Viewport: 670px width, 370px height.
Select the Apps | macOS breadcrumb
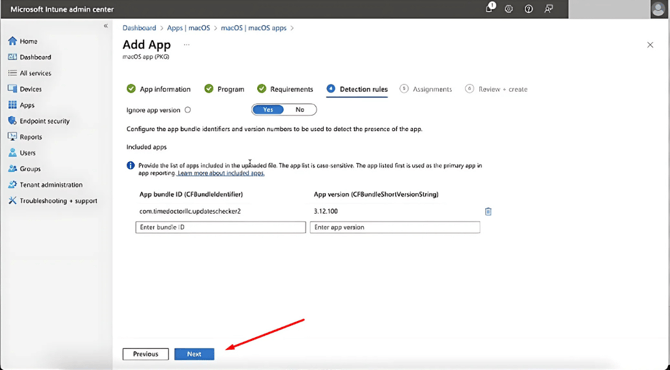[188, 28]
